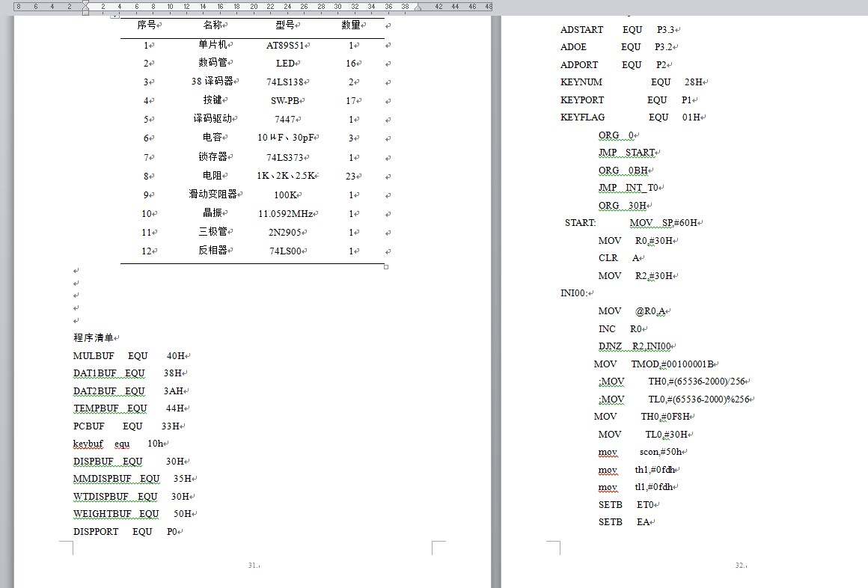Click the word KEYNUM
Image resolution: width=868 pixels, height=588 pixels.
coord(581,82)
